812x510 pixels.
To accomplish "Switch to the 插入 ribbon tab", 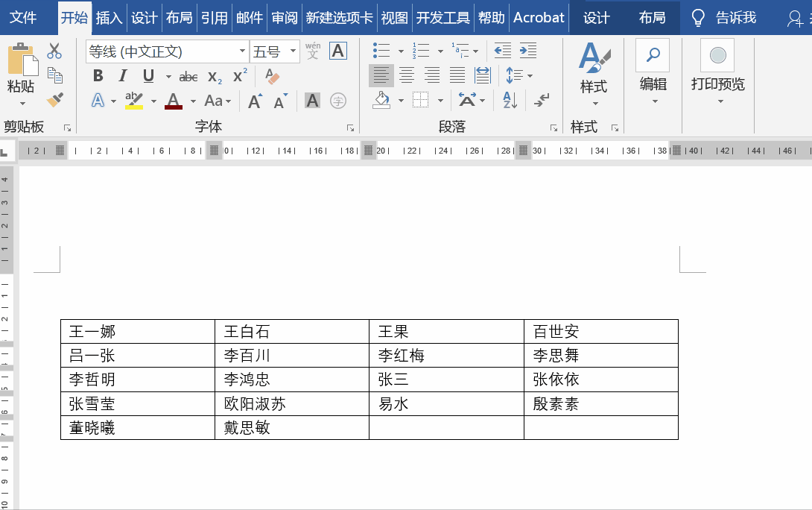I will pyautogui.click(x=109, y=16).
